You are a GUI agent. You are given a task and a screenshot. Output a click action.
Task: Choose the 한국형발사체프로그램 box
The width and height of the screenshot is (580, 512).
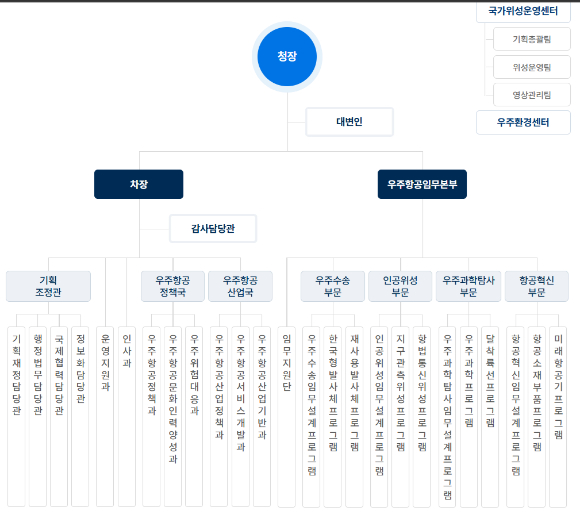tap(333, 417)
